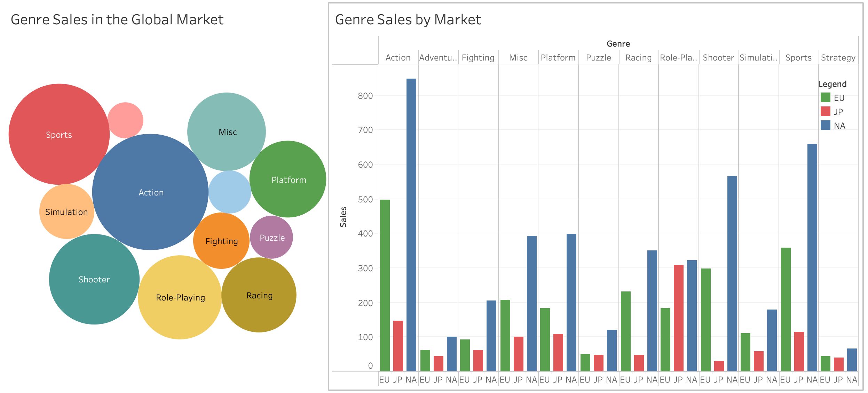The width and height of the screenshot is (868, 393).
Task: Click the Sports bubble
Action: coord(59,135)
